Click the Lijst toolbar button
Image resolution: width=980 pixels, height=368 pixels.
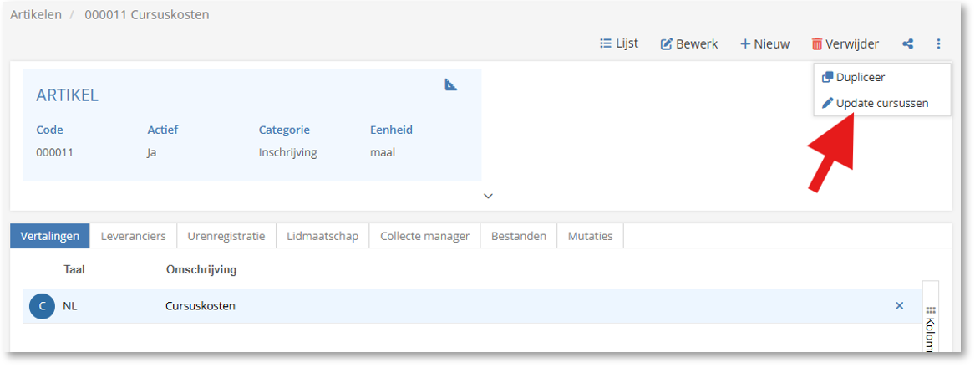[619, 43]
